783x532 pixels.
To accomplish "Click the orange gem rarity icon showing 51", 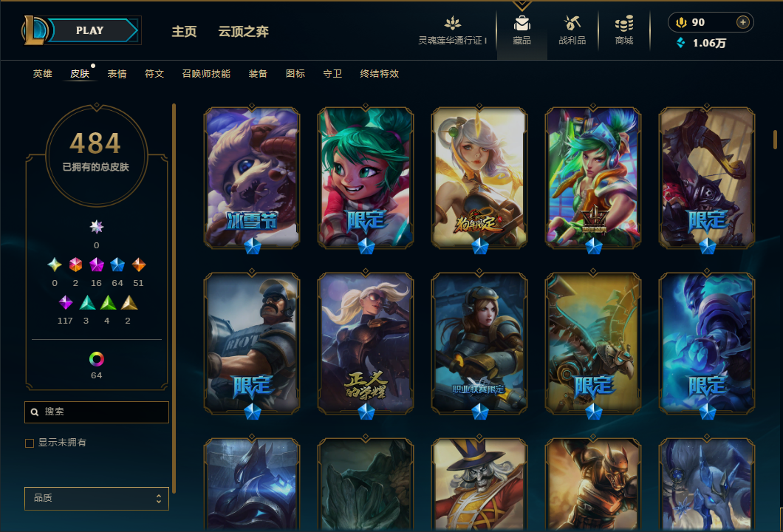I will pos(138,265).
